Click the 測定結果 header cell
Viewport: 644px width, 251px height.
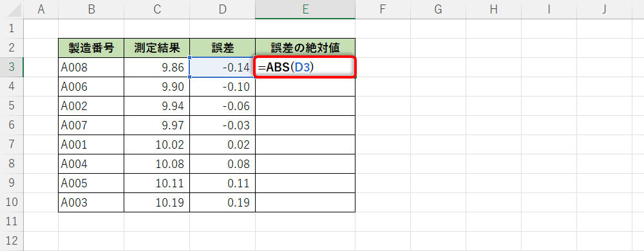click(x=156, y=48)
